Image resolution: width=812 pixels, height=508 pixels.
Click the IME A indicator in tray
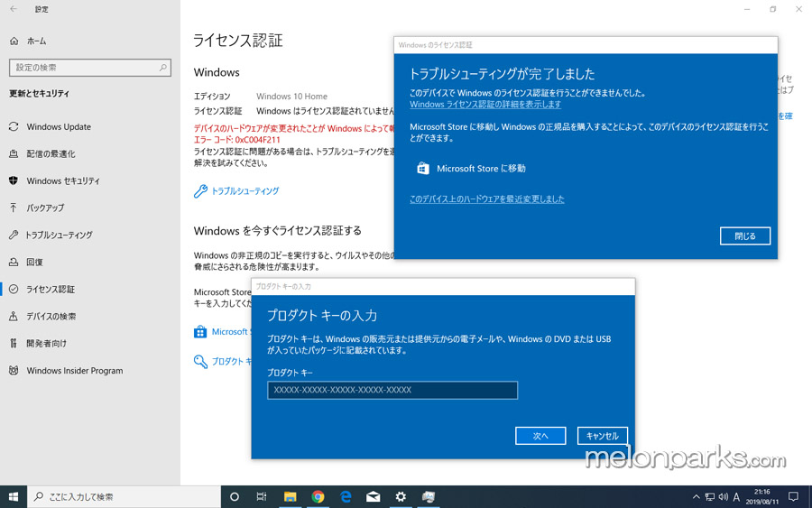click(x=736, y=497)
